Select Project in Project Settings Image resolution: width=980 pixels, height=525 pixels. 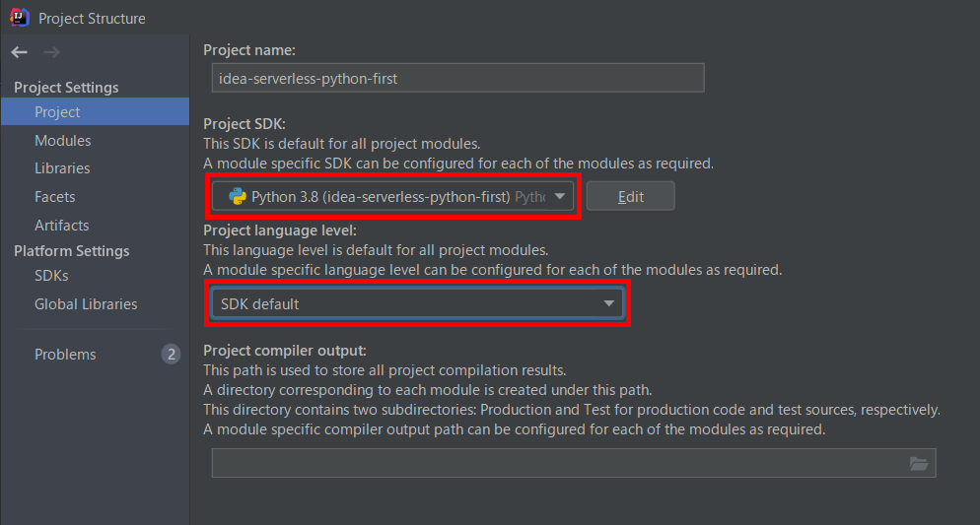tap(57, 112)
